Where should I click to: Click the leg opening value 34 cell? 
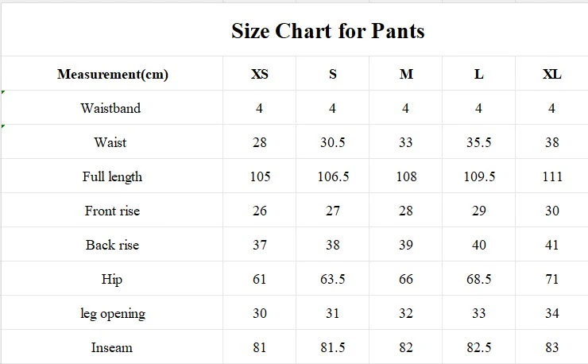(x=551, y=313)
